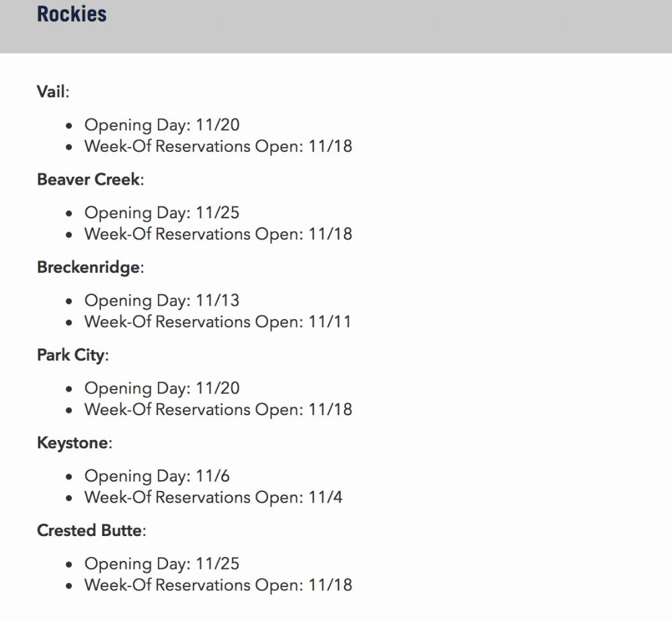Click Keystone reservations open 11/4 line
This screenshot has height=622, width=672.
[x=214, y=497]
